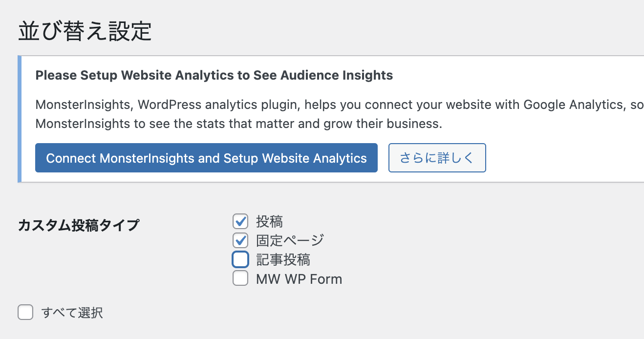Click the MW WP Form label
This screenshot has width=644, height=339.
299,279
